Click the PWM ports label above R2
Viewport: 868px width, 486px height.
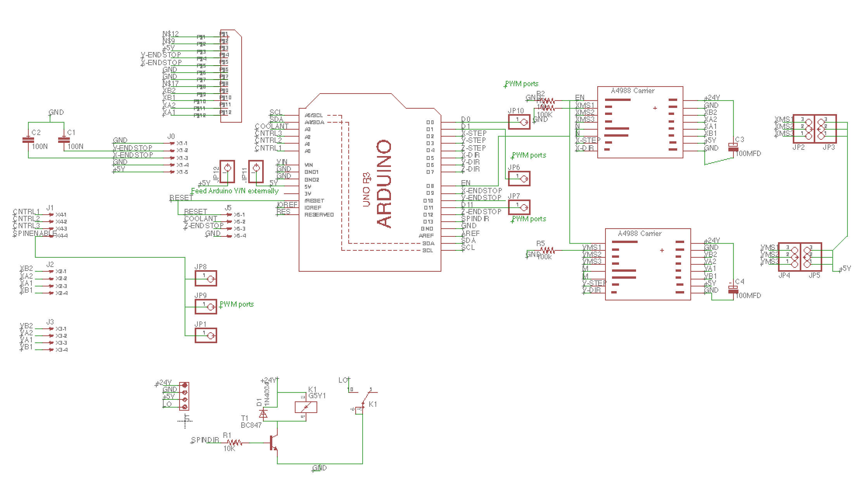click(522, 83)
